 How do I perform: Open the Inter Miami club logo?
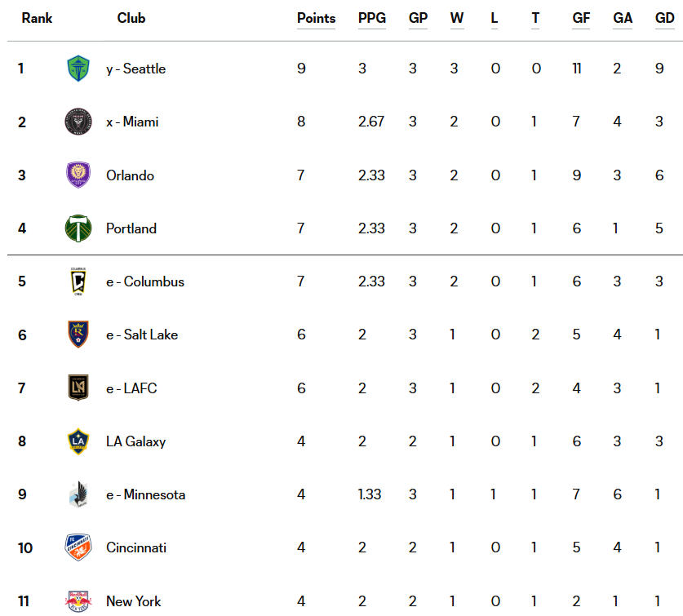(x=78, y=122)
